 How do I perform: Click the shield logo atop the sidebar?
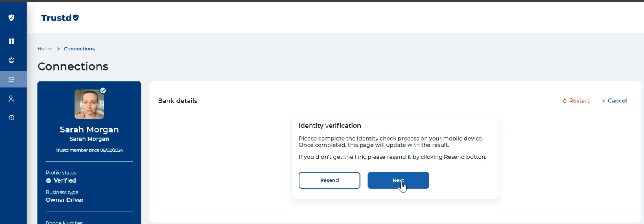11,17
